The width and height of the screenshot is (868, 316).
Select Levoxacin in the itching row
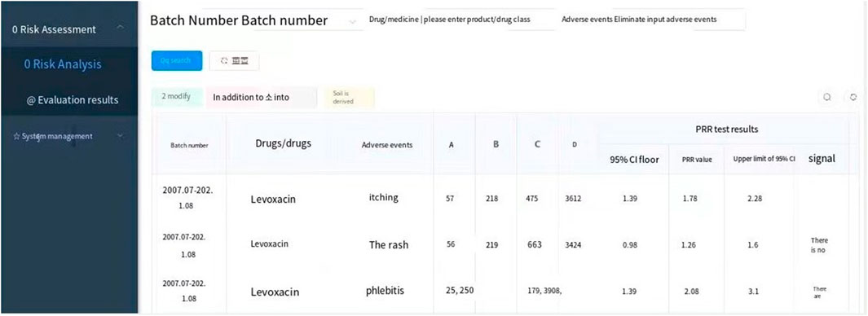tap(274, 200)
